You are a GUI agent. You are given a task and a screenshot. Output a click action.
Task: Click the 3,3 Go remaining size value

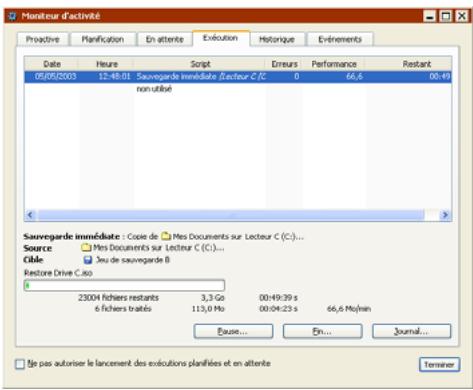click(213, 297)
